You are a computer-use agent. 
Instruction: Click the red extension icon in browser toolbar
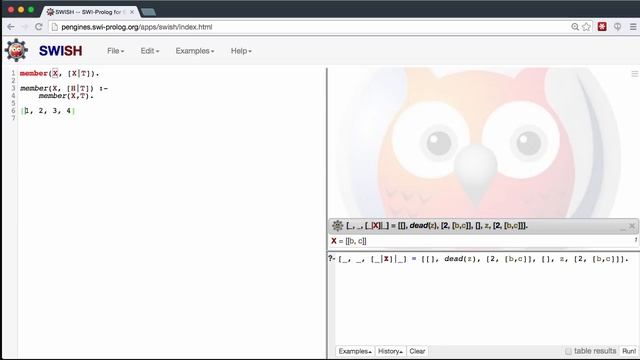(602, 27)
